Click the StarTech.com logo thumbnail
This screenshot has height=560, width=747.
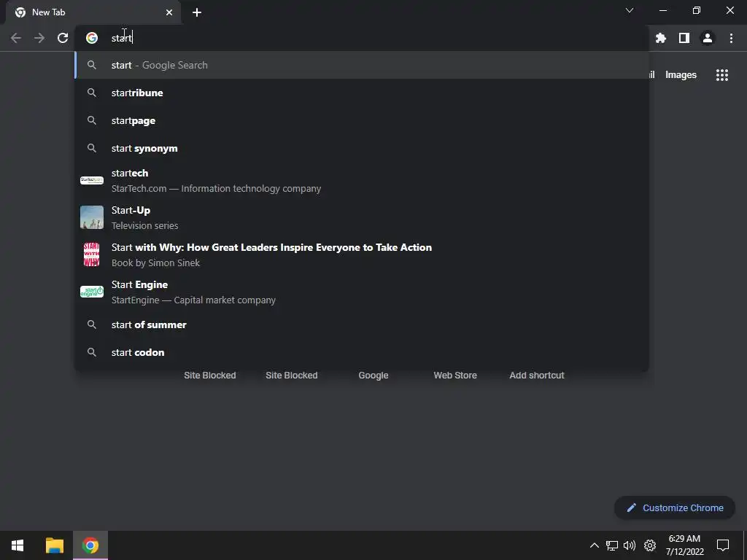(92, 181)
